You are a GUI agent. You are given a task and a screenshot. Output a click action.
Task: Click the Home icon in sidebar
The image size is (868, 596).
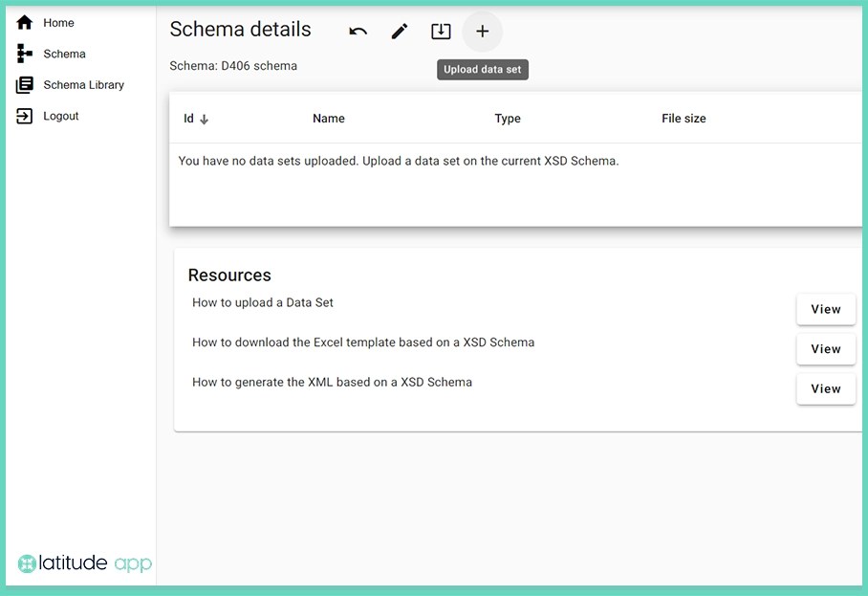coord(24,22)
